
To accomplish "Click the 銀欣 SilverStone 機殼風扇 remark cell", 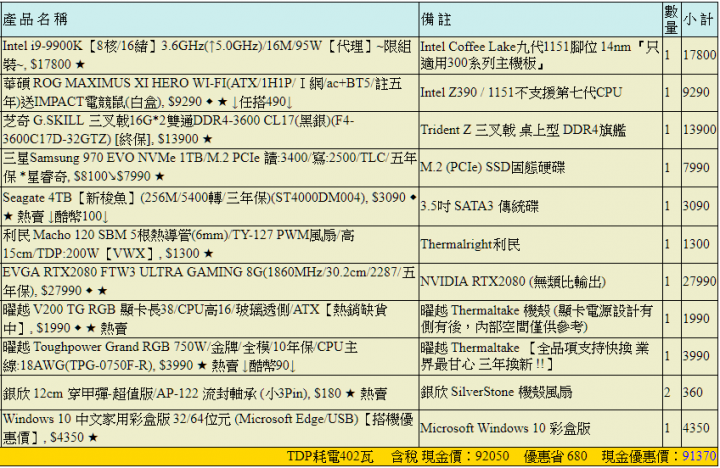I will coord(540,393).
